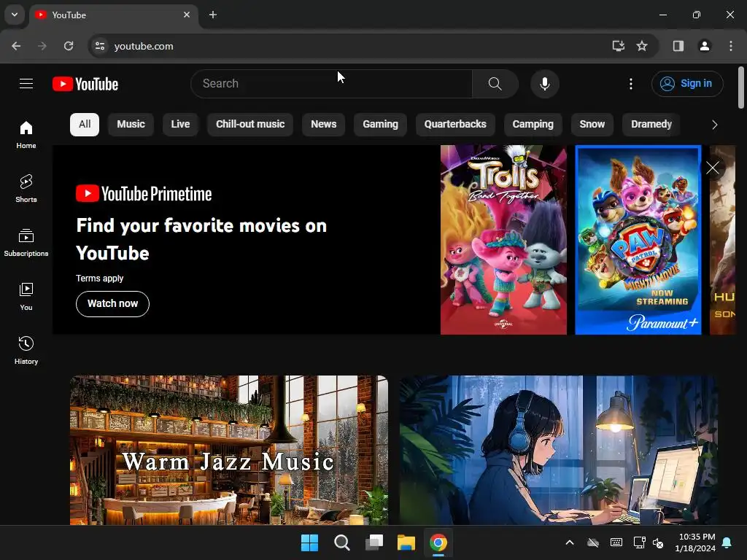This screenshot has width=747, height=560.
Task: Expand system tray hidden icons
Action: (569, 542)
